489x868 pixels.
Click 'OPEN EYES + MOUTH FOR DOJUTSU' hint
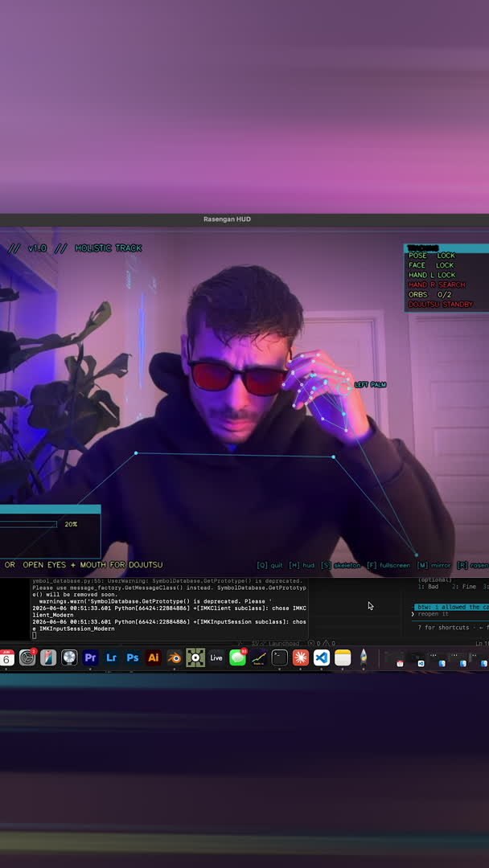pyautogui.click(x=93, y=565)
